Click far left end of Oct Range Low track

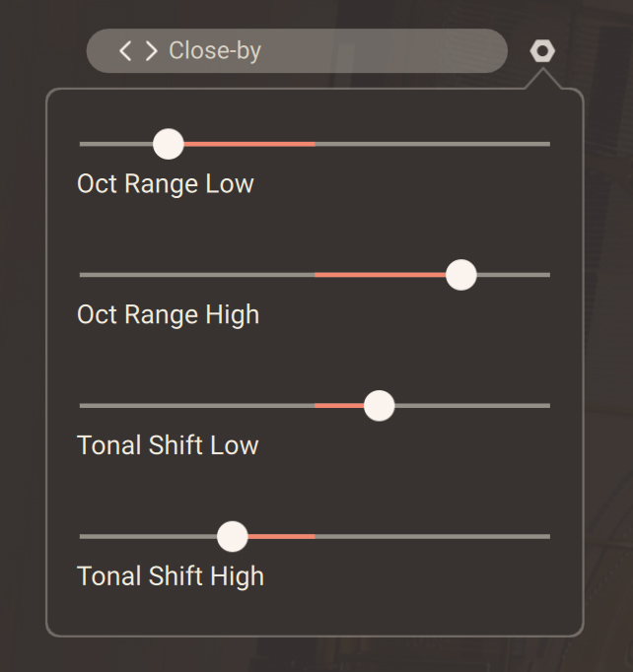[x=83, y=144]
